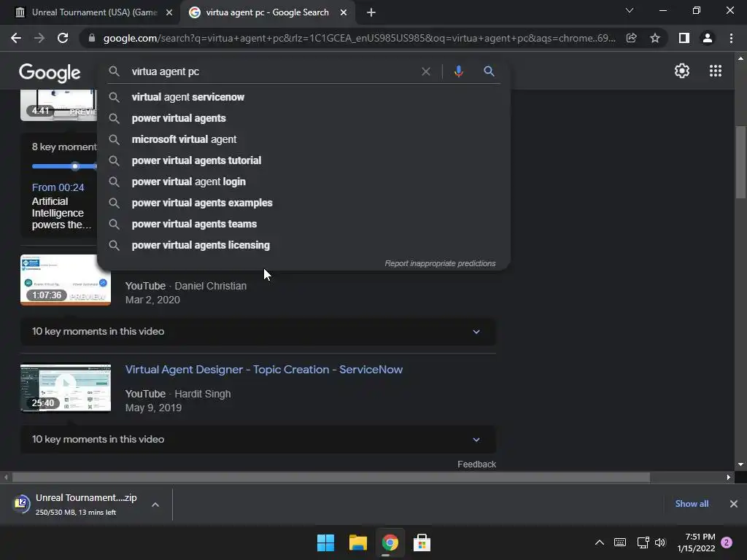
Task: Click the key moments timeline slider handle
Action: [75, 166]
